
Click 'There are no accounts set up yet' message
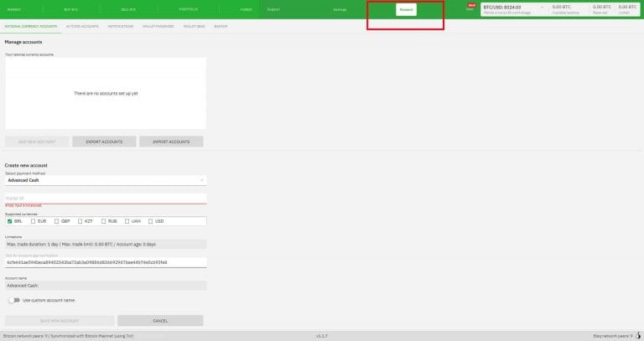tap(106, 94)
